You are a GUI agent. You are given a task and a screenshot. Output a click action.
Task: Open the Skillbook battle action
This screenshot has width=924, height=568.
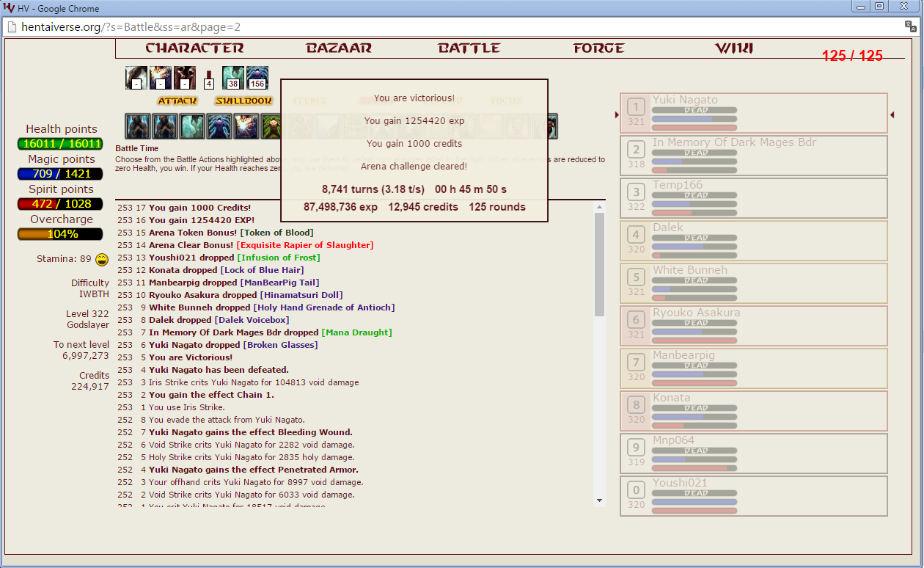tap(243, 101)
